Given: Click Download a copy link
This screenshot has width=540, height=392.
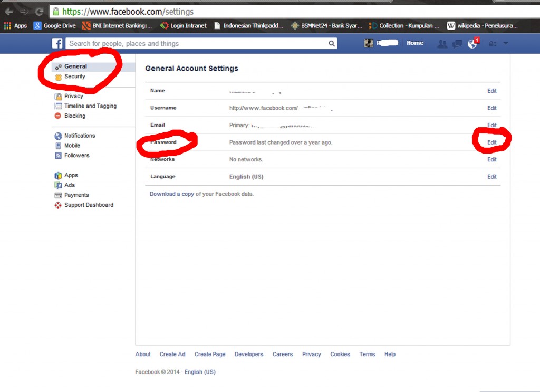Looking at the screenshot, I should [x=172, y=194].
